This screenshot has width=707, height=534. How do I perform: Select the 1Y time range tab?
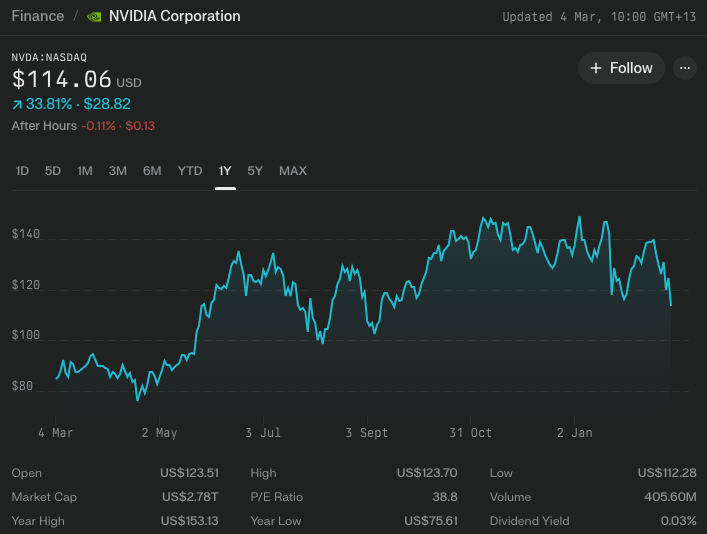click(x=225, y=171)
